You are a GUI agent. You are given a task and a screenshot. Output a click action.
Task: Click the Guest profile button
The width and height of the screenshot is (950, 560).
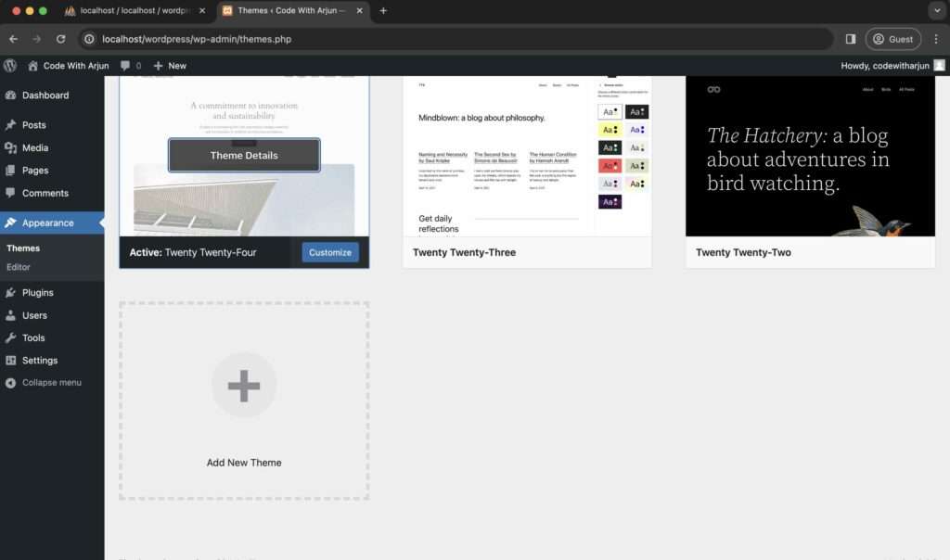893,39
